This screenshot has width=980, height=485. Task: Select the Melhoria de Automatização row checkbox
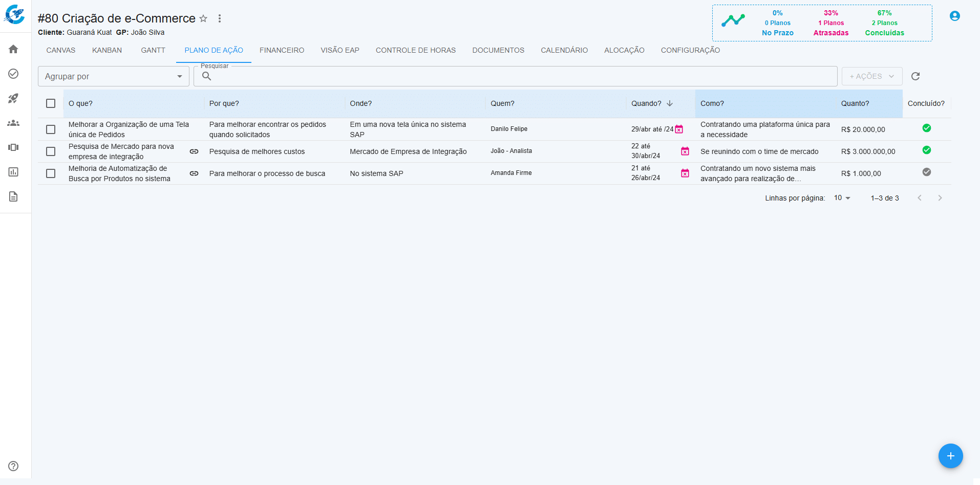(x=51, y=173)
